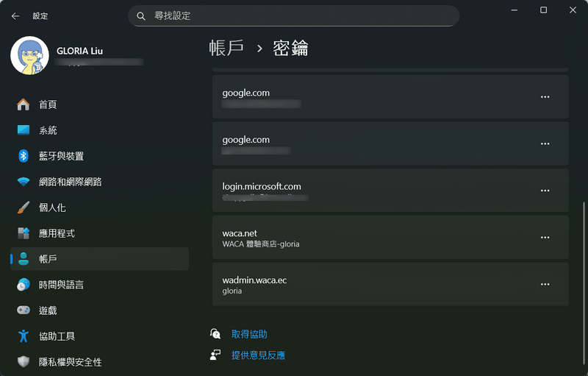Click the 取得協助 get help link
The width and height of the screenshot is (588, 376).
(x=249, y=334)
